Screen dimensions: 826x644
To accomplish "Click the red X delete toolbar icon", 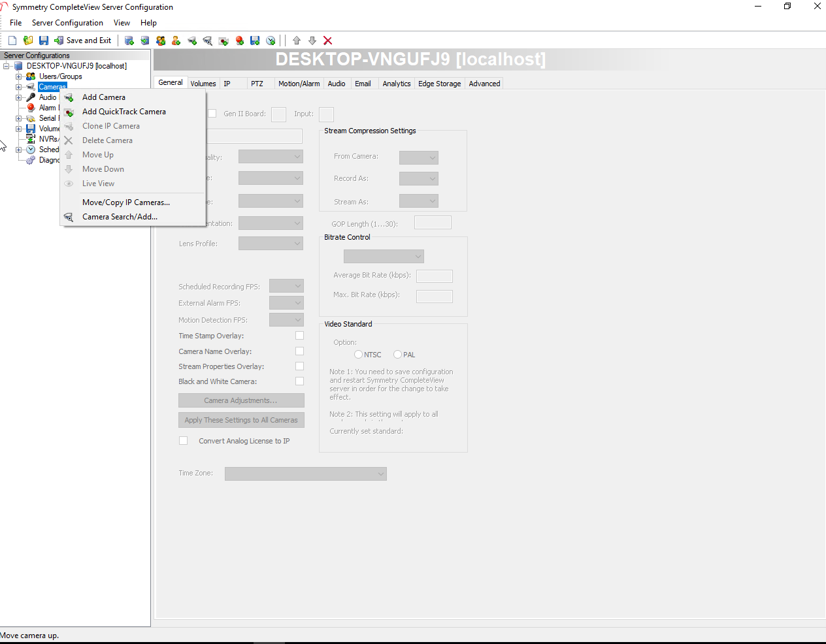I will point(328,40).
